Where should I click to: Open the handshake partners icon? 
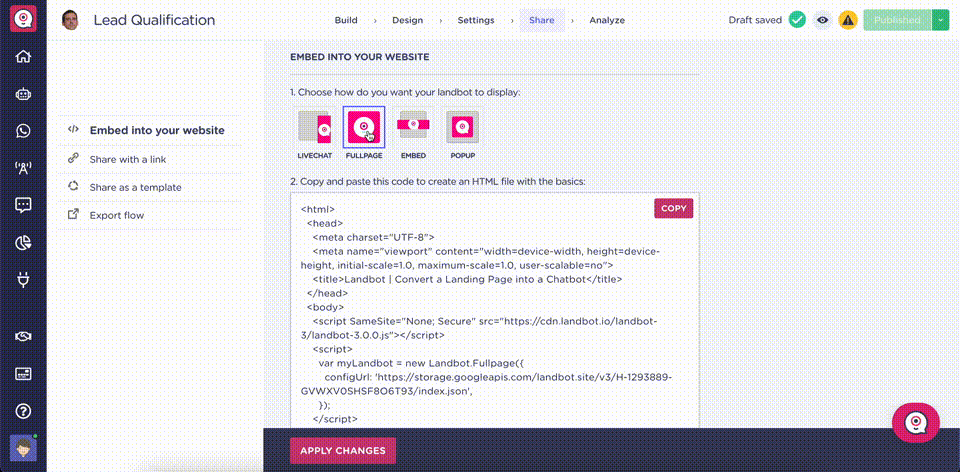(x=23, y=337)
